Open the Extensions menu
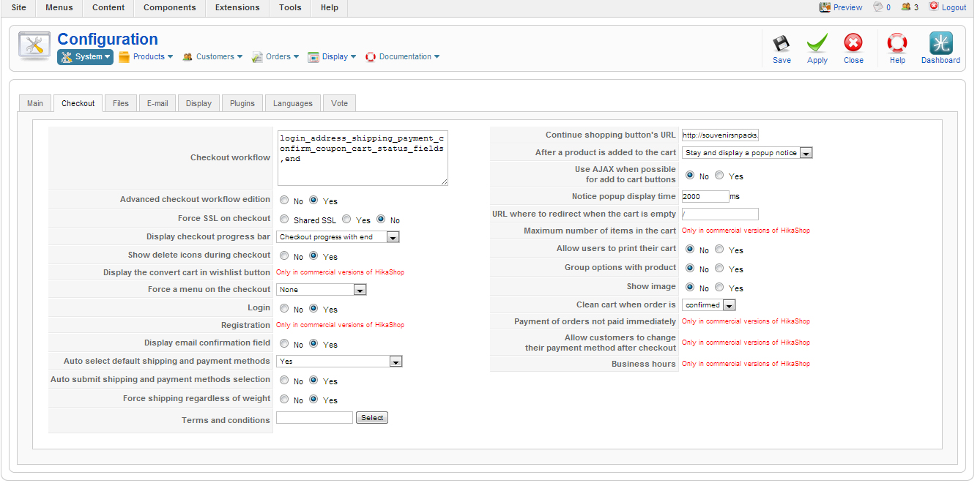Image resolution: width=980 pixels, height=486 pixels. coord(237,7)
